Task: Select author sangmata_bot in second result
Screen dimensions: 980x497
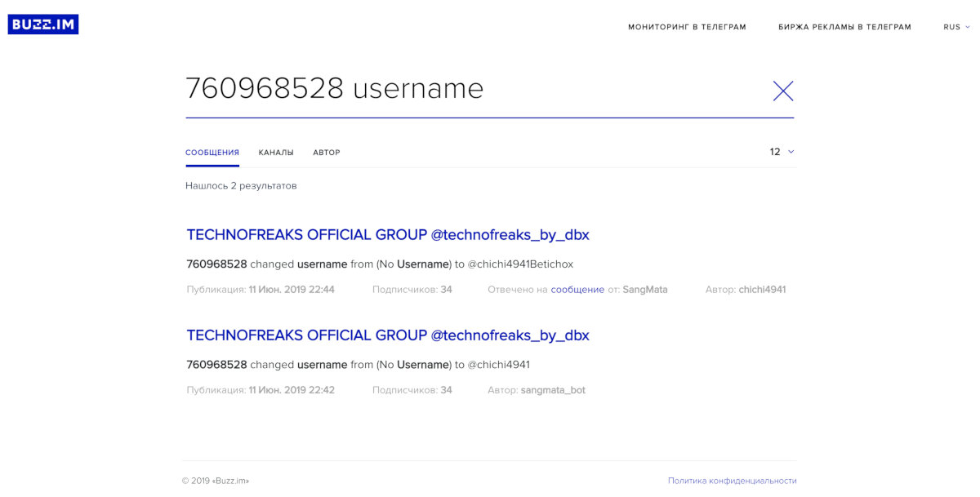Action: tap(553, 390)
